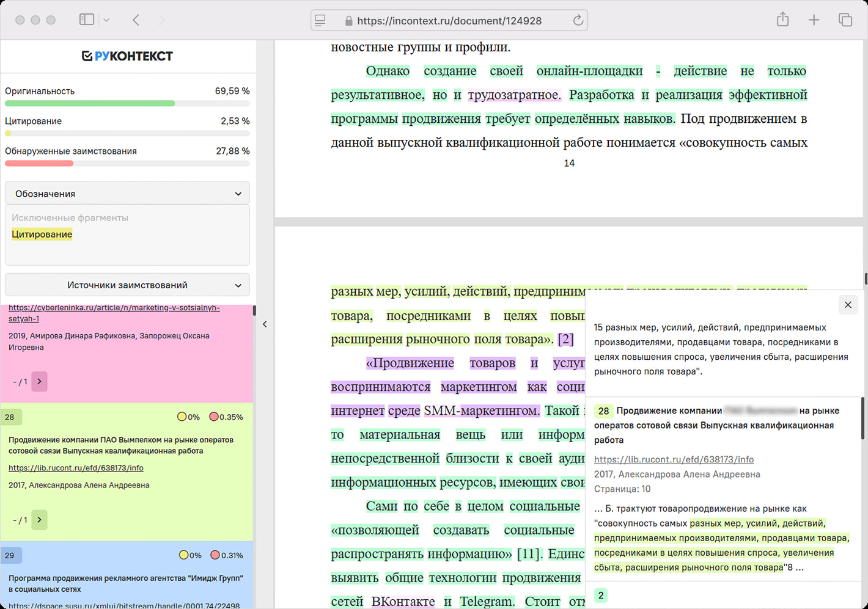Open the Share menu icon
Image resolution: width=868 pixels, height=609 pixels.
782,20
